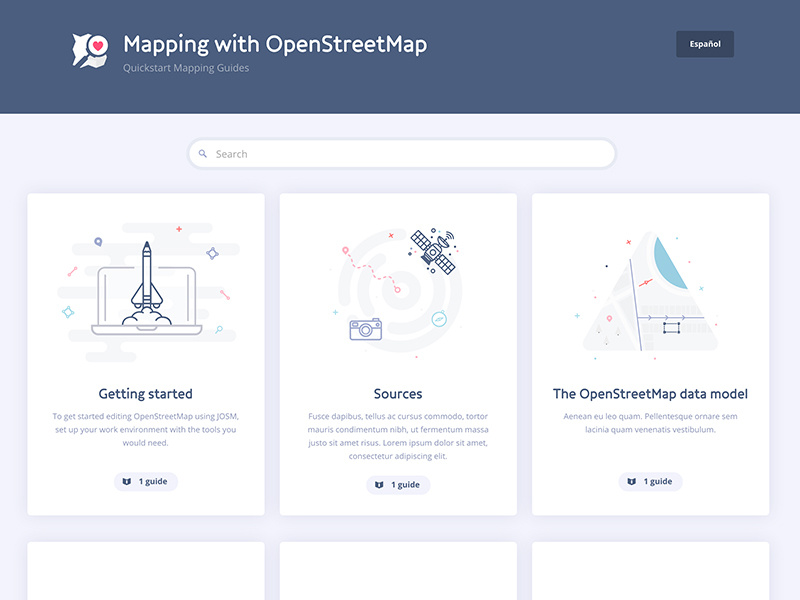
Task: Click the book icon in data model badge
Action: [x=632, y=482]
